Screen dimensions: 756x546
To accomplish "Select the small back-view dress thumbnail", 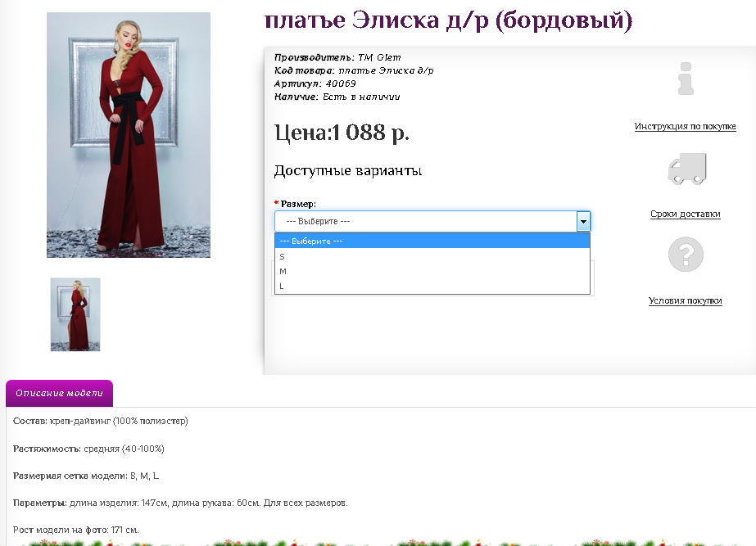I will tap(75, 314).
